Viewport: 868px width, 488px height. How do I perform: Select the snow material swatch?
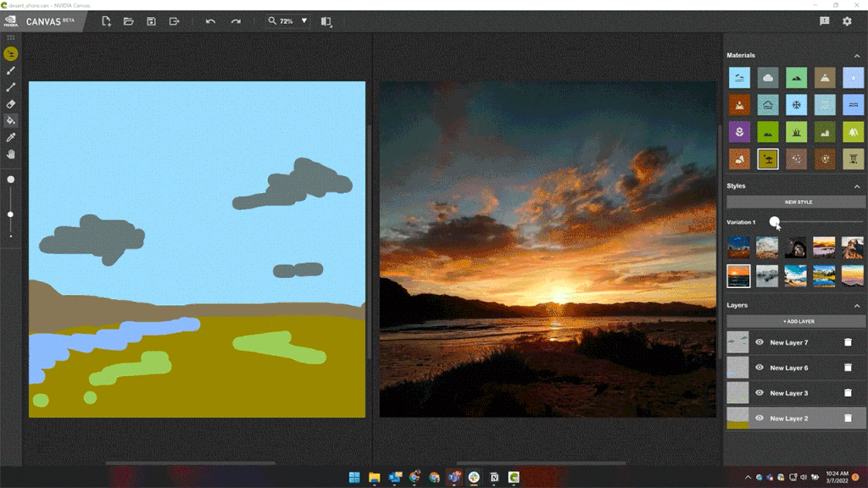[797, 104]
